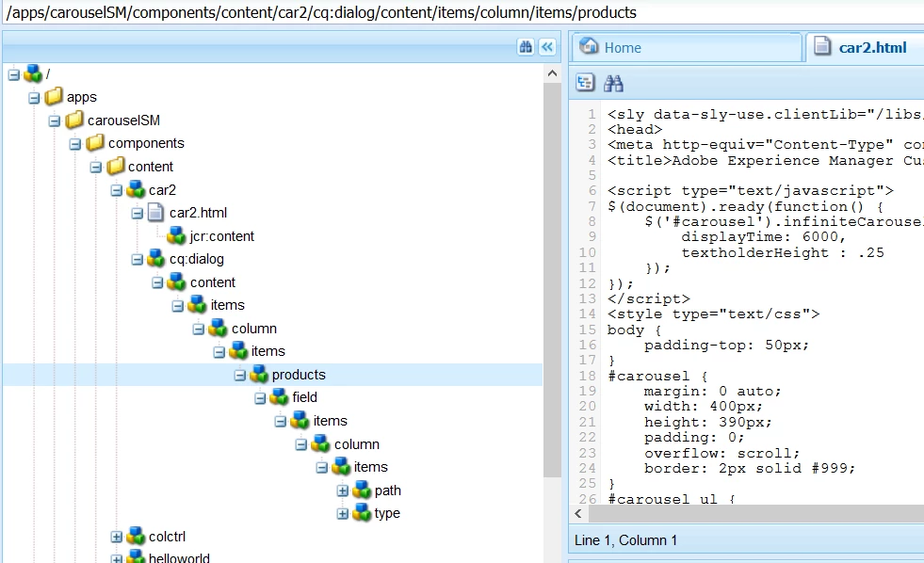Collapse the root / node

[14, 74]
